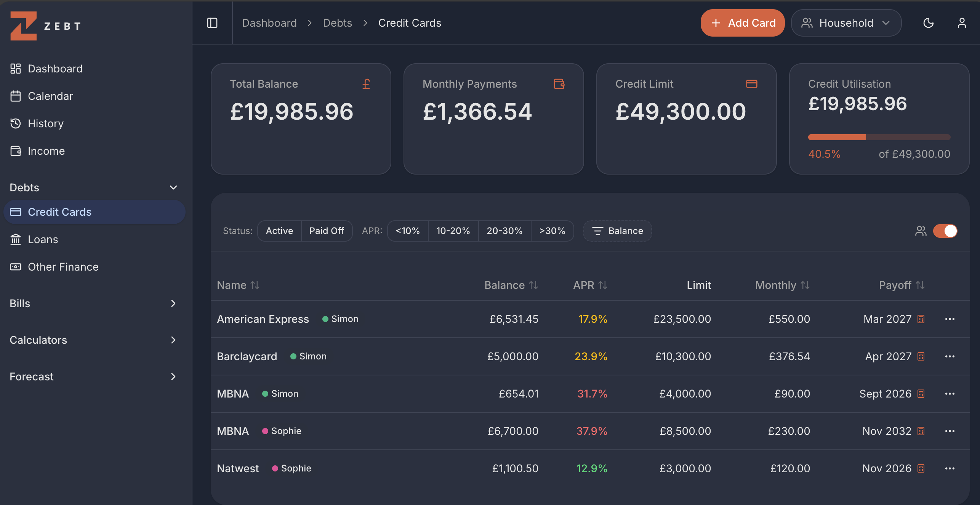Screen dimensions: 980x505
Task: Open the user profile icon
Action: (962, 23)
